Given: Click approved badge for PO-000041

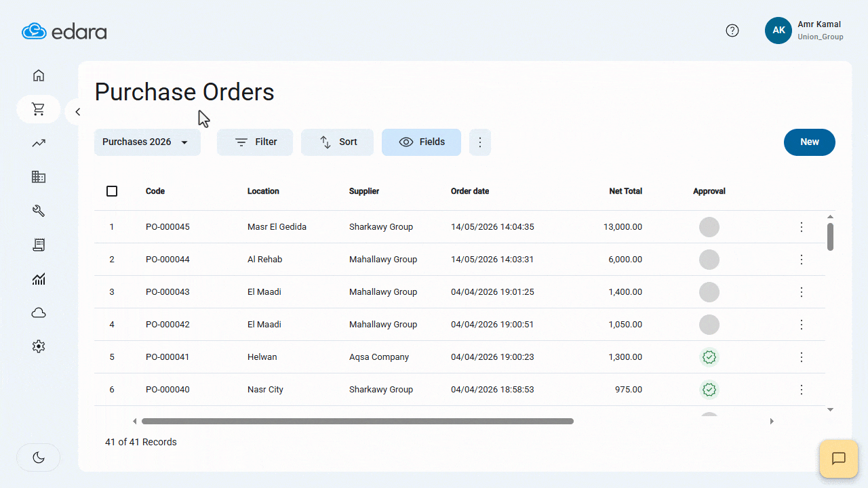Looking at the screenshot, I should pos(709,357).
